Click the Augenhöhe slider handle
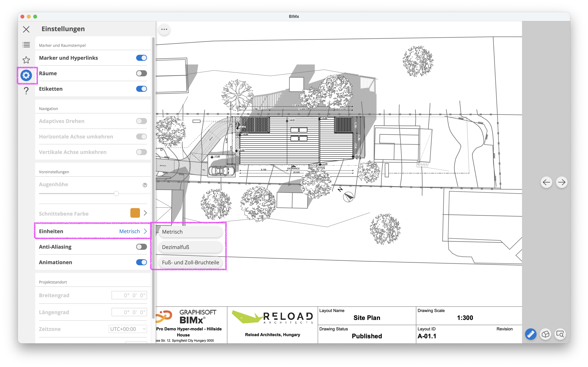The width and height of the screenshot is (588, 367). (x=116, y=194)
